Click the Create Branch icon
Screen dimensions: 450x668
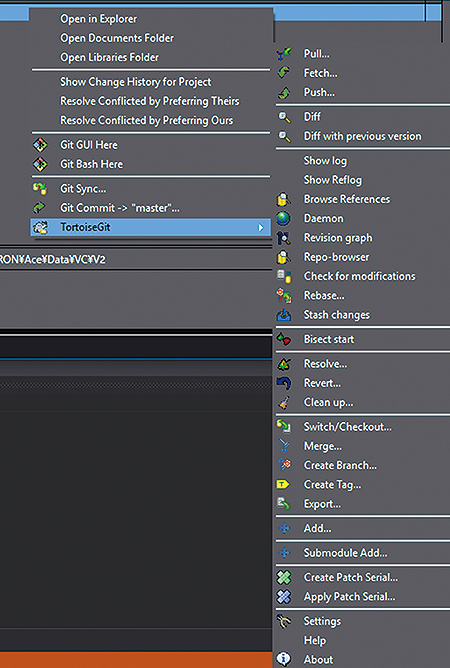(284, 465)
